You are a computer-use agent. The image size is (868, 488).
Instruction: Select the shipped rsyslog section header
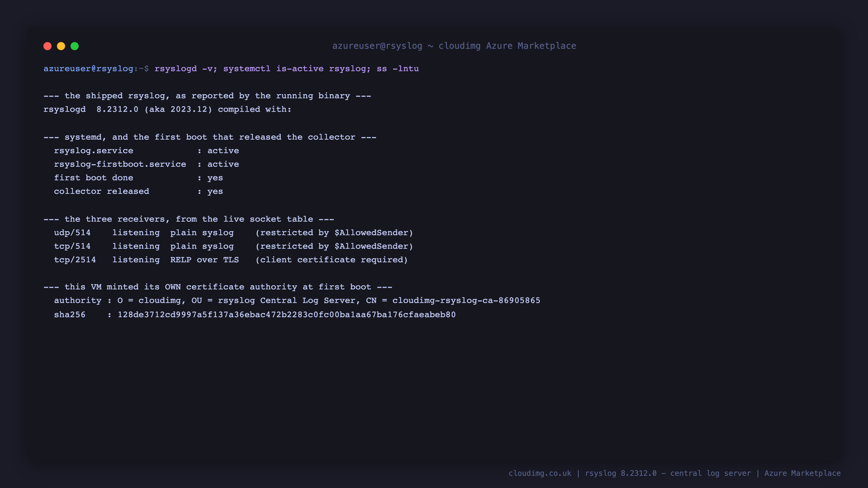pyautogui.click(x=207, y=96)
